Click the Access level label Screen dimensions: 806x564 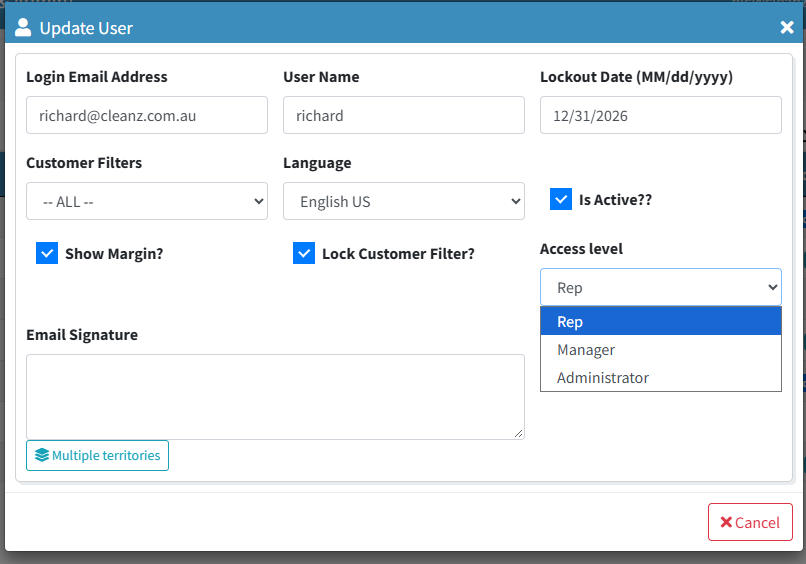tap(581, 249)
